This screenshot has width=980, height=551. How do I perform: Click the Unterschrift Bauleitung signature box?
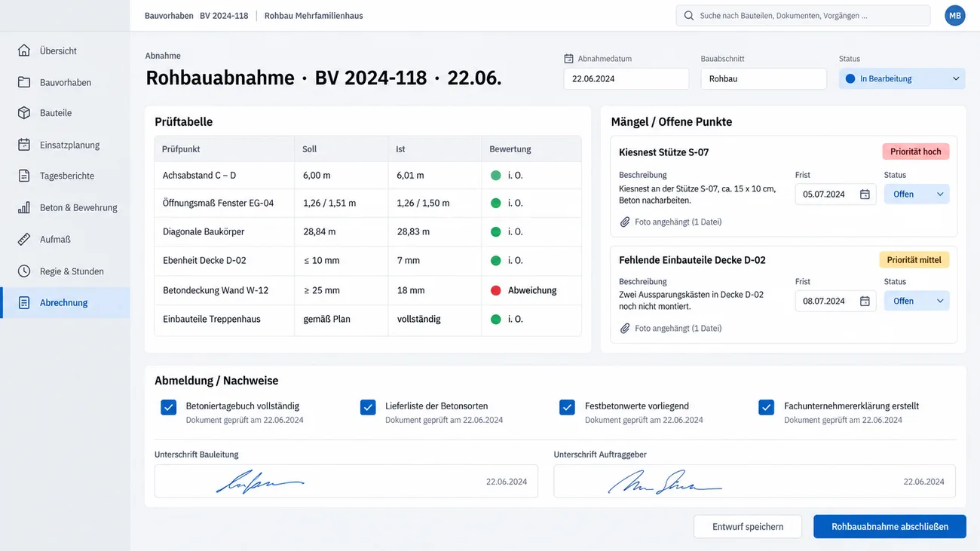coord(346,481)
